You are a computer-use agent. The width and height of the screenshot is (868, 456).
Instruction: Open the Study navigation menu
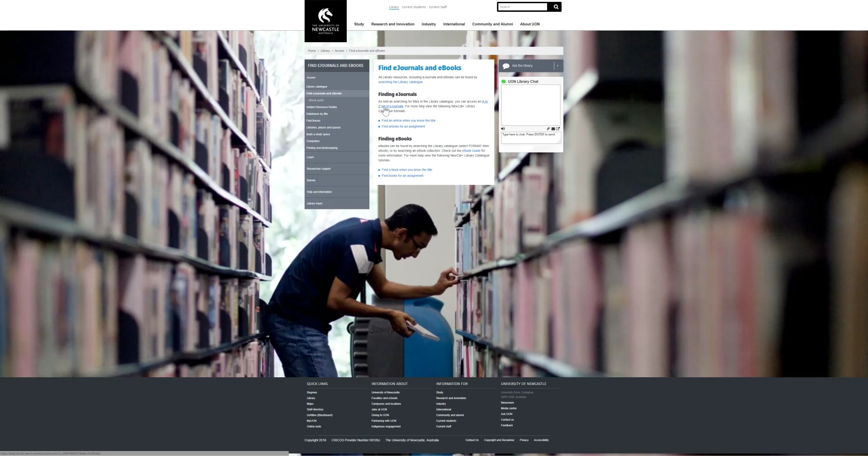tap(359, 24)
